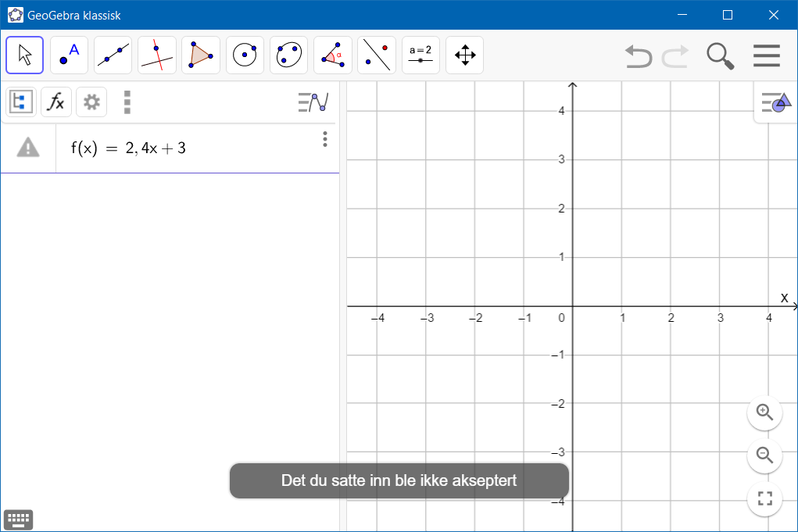Select the Point tool
Viewport: 798px width, 532px height.
coord(68,55)
